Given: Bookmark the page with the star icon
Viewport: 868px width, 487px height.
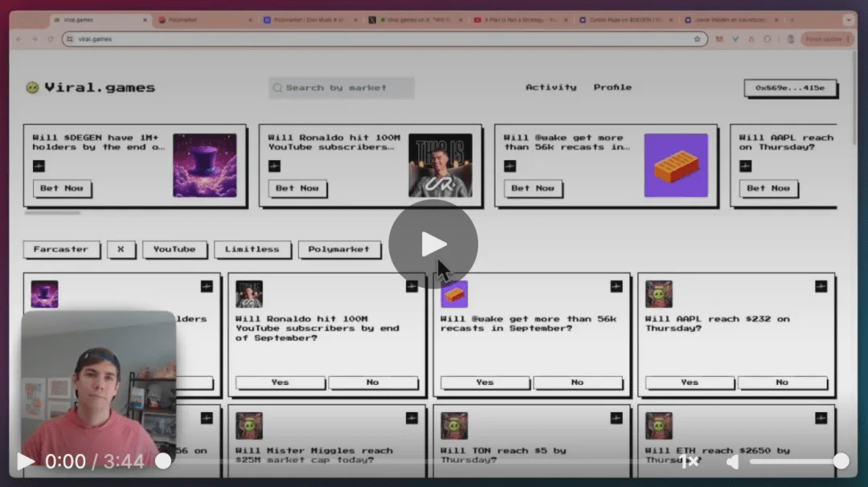Looking at the screenshot, I should click(697, 39).
